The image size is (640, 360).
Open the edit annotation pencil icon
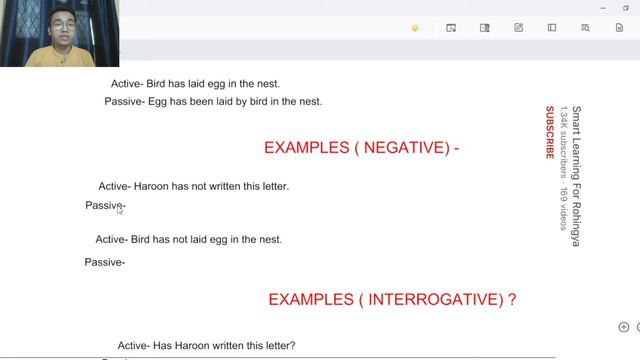point(518,27)
